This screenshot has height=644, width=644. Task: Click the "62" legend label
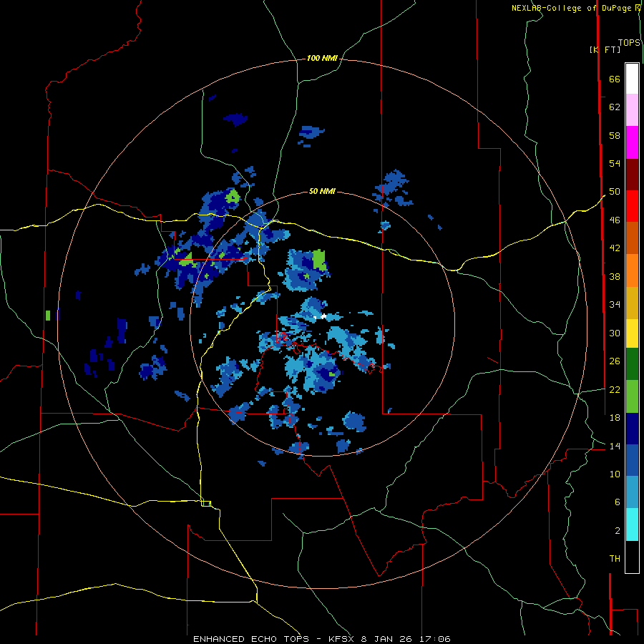point(615,107)
